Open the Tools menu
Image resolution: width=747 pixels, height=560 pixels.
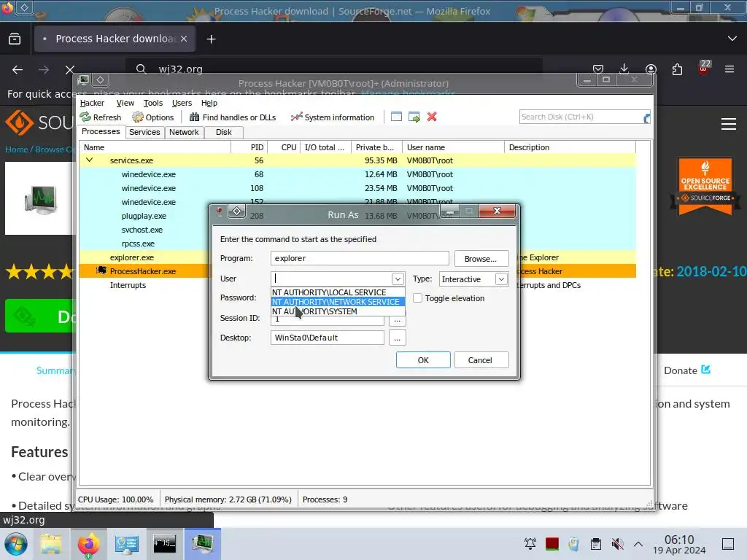click(x=153, y=103)
